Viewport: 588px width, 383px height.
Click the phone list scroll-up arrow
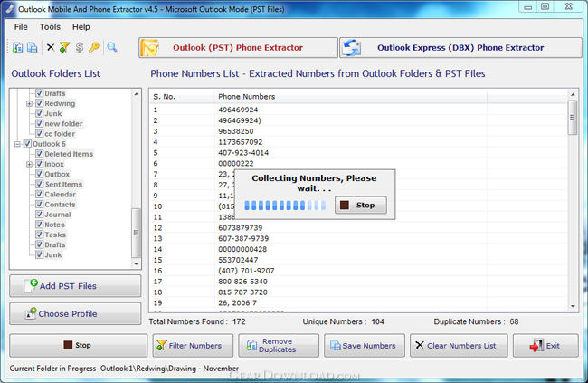(573, 95)
